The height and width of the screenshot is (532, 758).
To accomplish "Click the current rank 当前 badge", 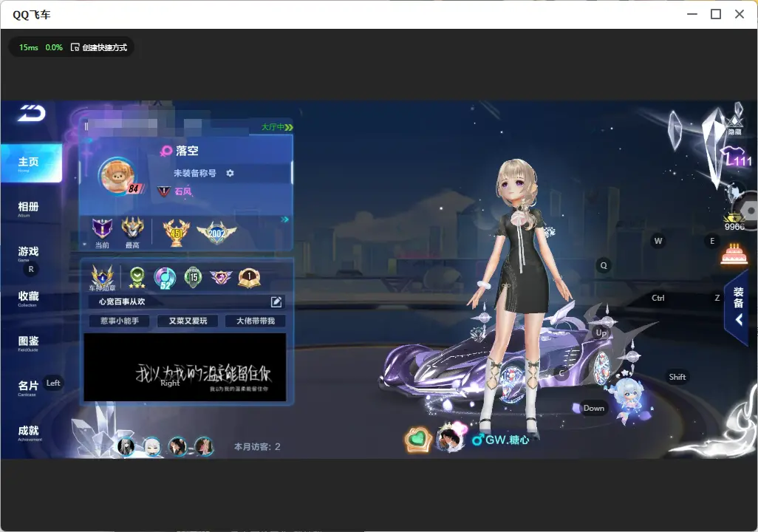I will coord(102,229).
